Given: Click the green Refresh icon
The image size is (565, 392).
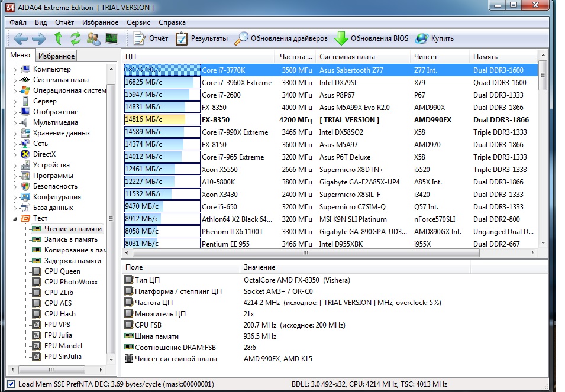Looking at the screenshot, I should click(x=75, y=38).
